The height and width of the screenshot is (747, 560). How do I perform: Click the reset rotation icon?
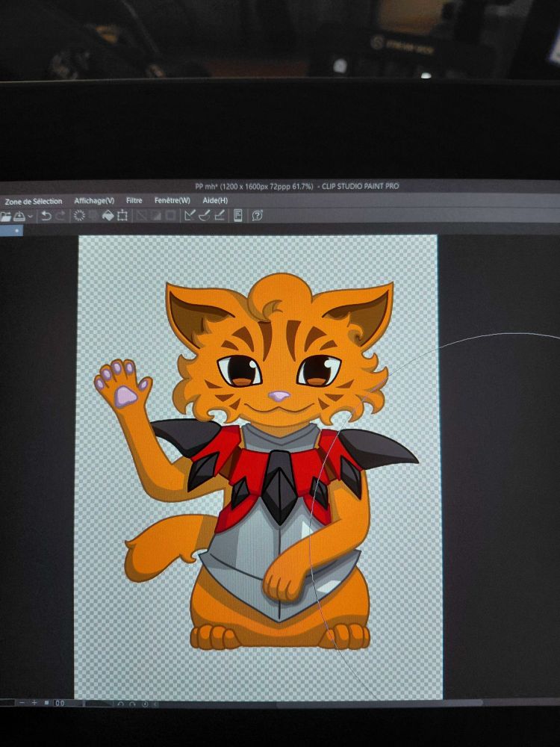(145, 704)
